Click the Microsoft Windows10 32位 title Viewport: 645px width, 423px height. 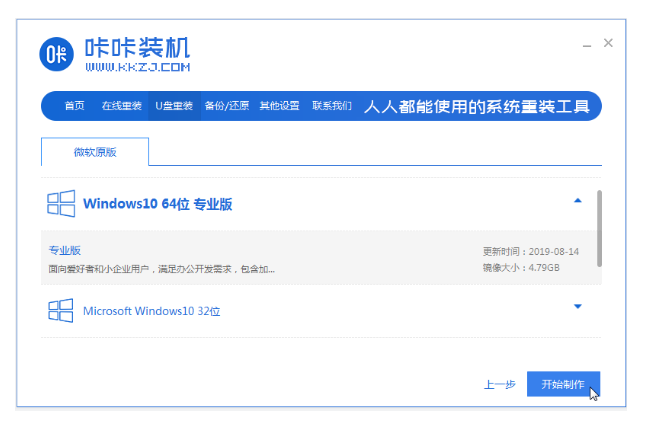click(x=151, y=311)
